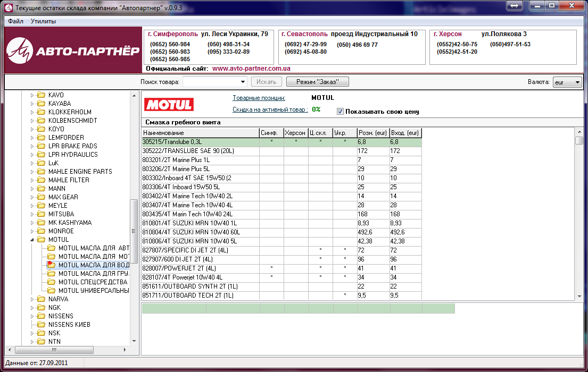Image resolution: width=588 pixels, height=372 pixels.
Task: Click the Авто-Партнёр company logo
Action: (x=73, y=50)
